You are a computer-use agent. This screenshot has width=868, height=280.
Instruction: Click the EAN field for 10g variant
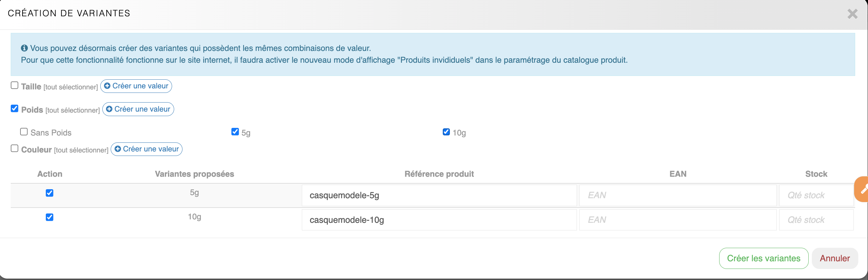point(678,220)
